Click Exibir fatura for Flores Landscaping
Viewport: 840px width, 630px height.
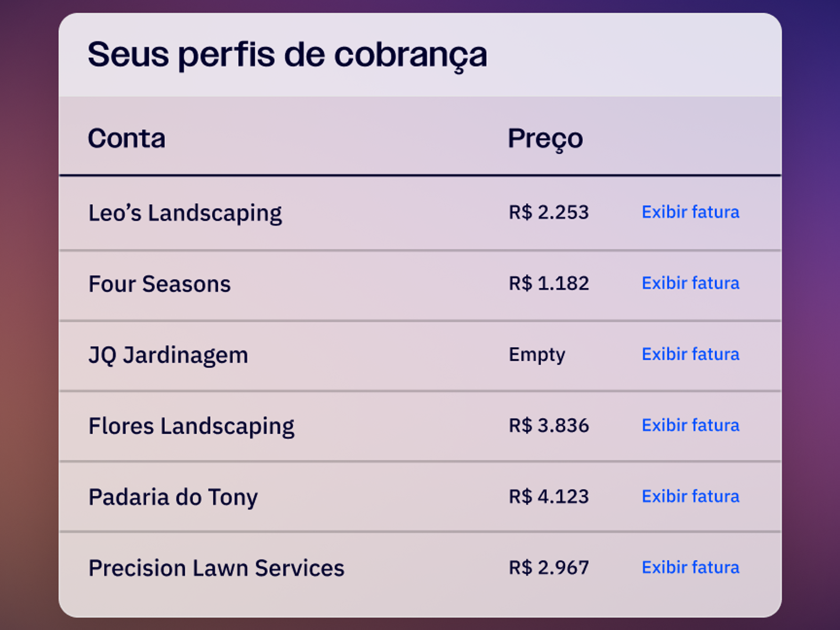[x=690, y=425]
